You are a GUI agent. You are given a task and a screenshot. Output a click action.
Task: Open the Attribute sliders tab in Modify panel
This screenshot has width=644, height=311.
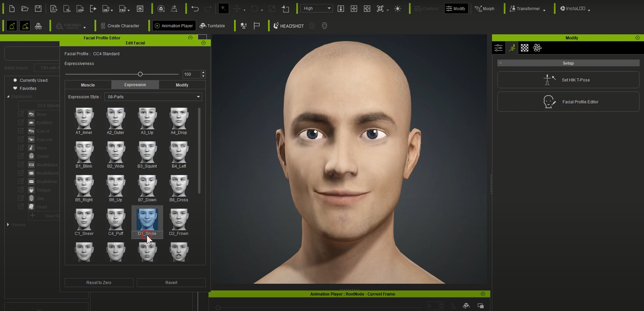click(x=498, y=48)
